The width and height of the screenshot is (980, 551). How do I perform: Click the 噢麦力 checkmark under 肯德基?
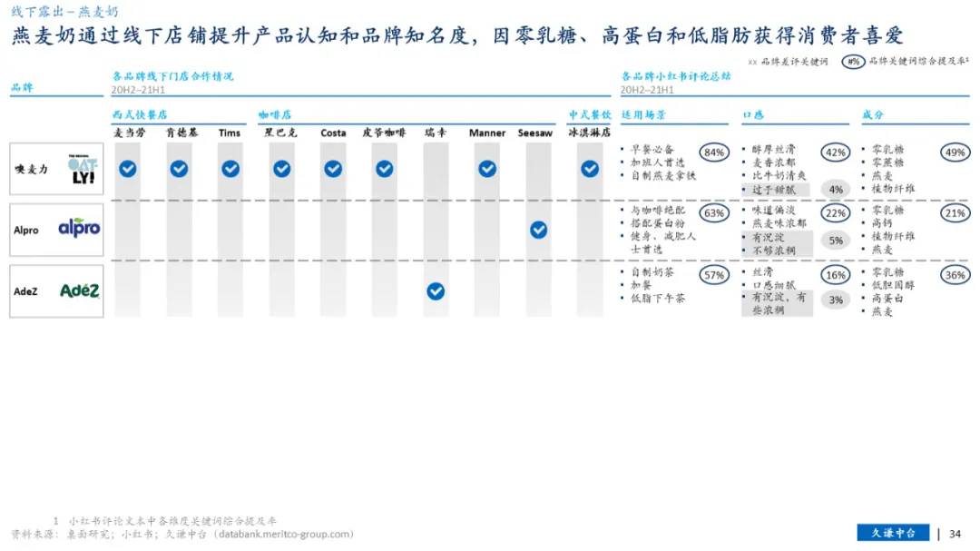179,169
